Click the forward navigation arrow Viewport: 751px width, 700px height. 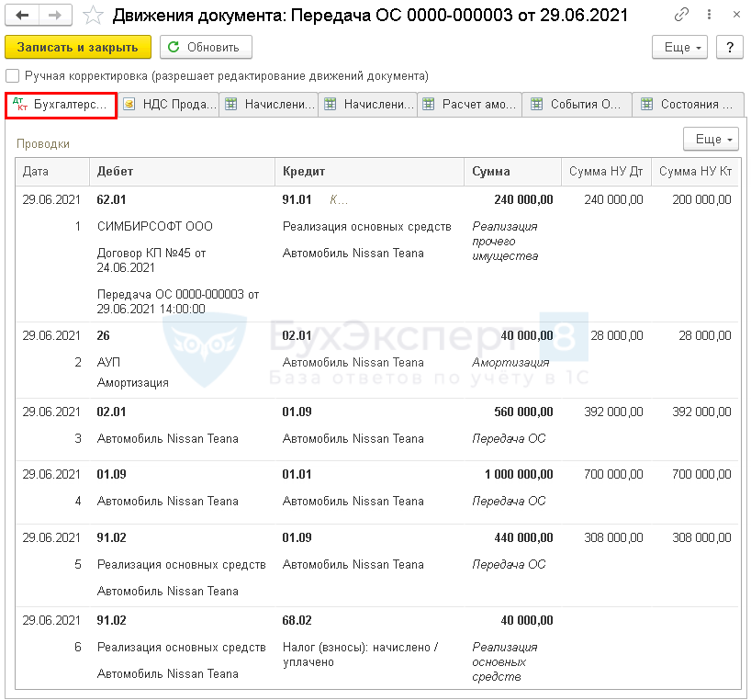(54, 16)
